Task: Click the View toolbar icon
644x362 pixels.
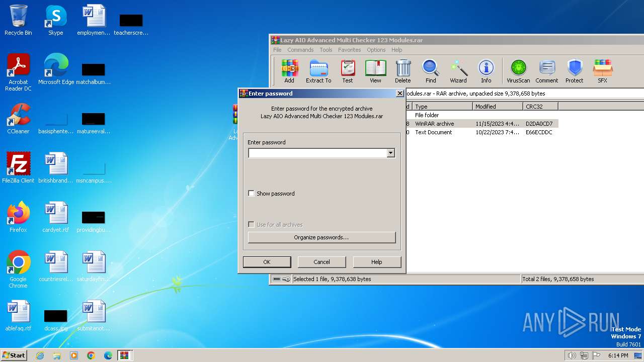Action: pos(375,71)
